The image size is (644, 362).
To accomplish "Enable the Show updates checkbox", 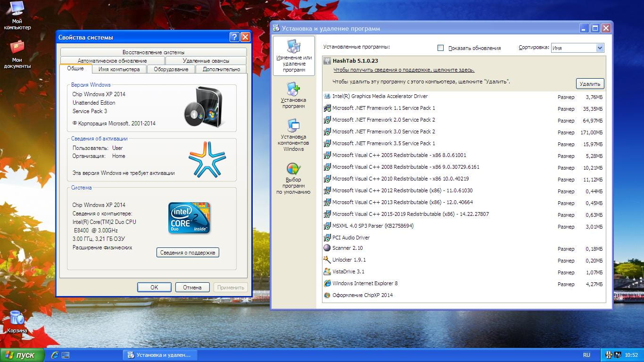I will point(441,48).
